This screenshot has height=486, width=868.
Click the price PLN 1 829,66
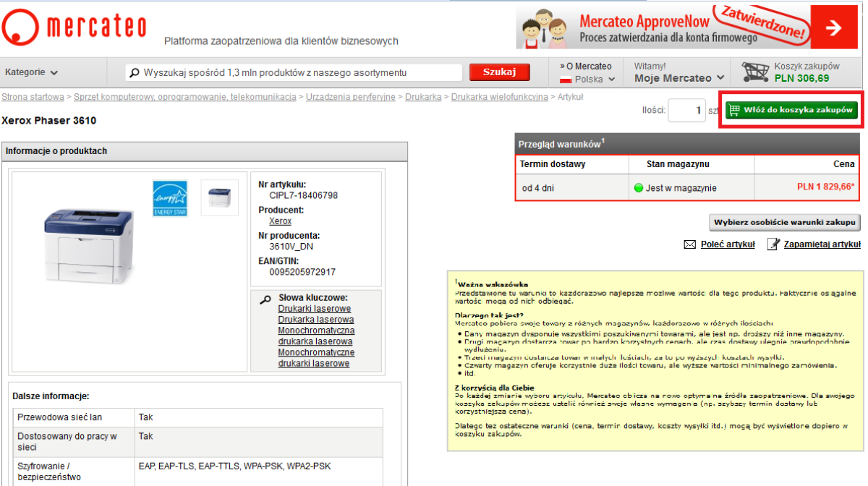(x=826, y=187)
